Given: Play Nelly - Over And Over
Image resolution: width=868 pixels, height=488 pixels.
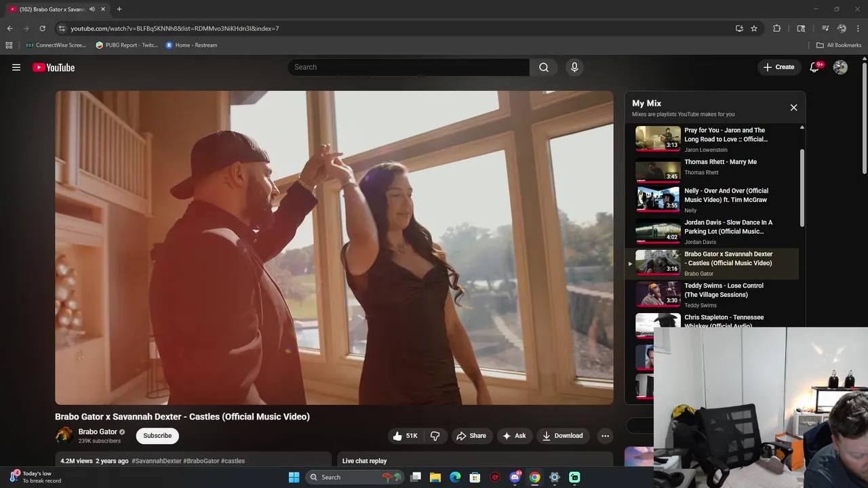Looking at the screenshot, I should (713, 200).
